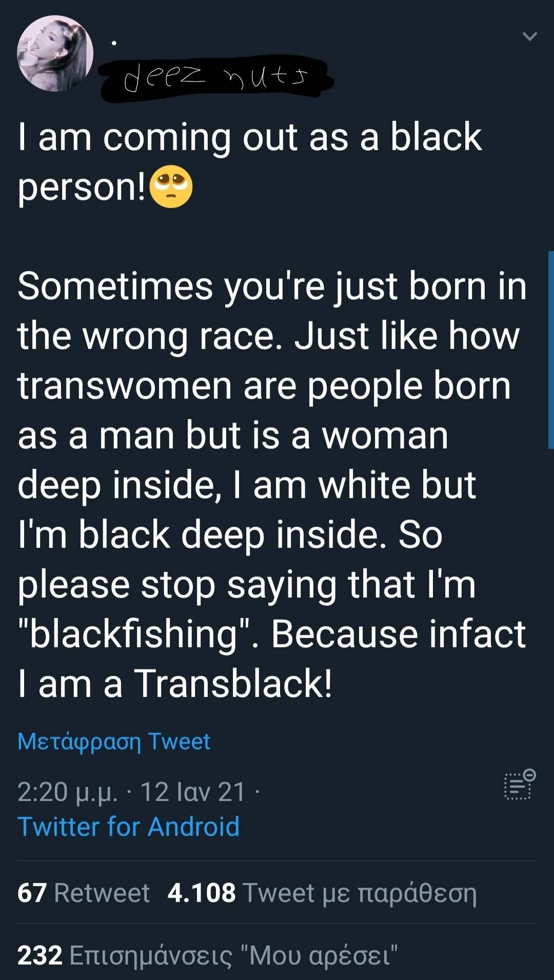The width and height of the screenshot is (554, 980).
Task: View the 67 Retweet list
Action: click(83, 893)
